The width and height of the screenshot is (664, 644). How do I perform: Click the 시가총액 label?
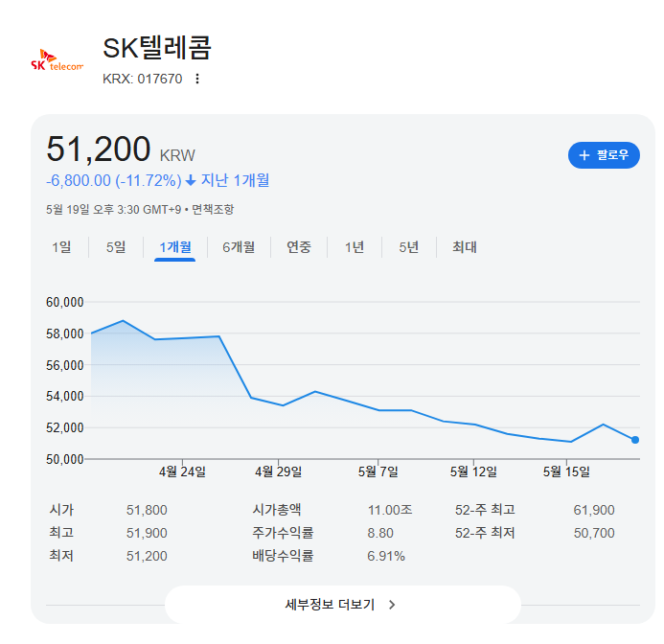pyautogui.click(x=277, y=509)
